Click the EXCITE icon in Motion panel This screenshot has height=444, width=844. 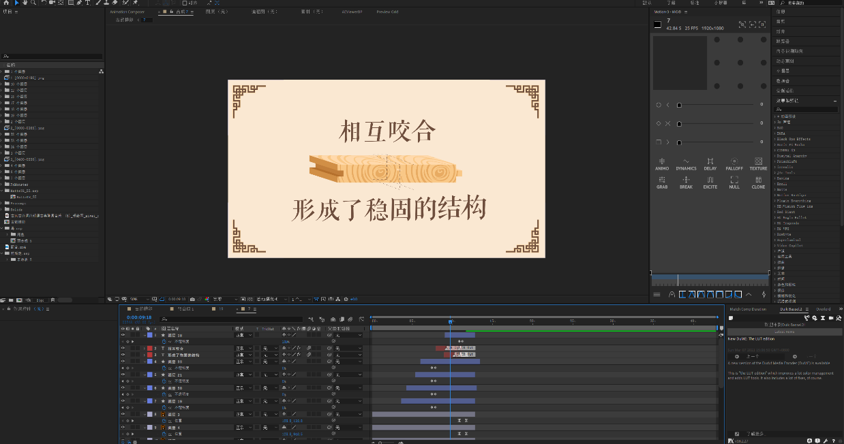tap(710, 182)
